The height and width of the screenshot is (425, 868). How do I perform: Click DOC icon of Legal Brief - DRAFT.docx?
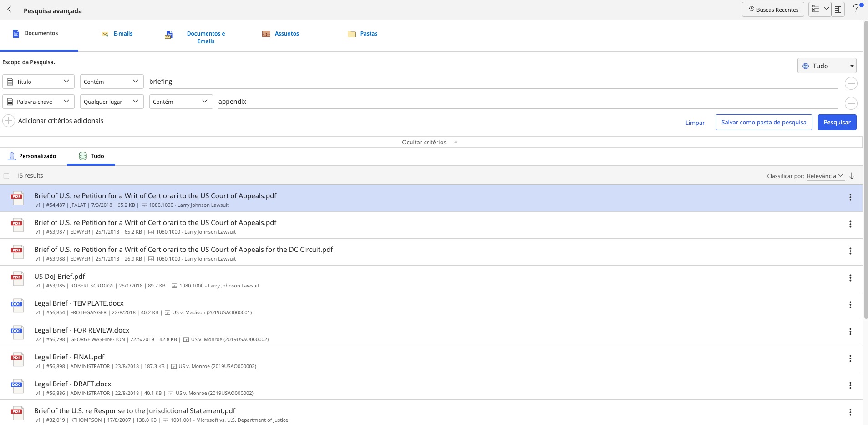click(x=17, y=386)
